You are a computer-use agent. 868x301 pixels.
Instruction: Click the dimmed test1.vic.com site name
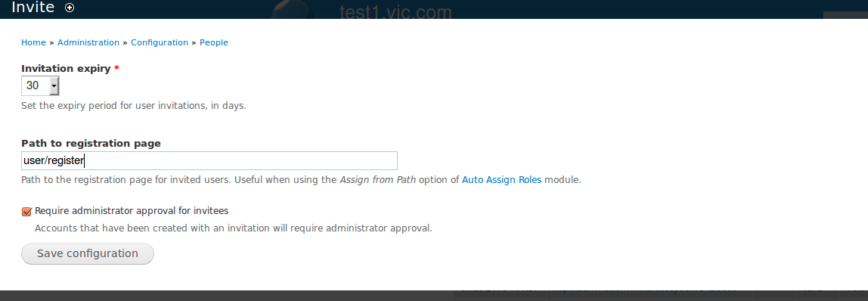pyautogui.click(x=395, y=11)
